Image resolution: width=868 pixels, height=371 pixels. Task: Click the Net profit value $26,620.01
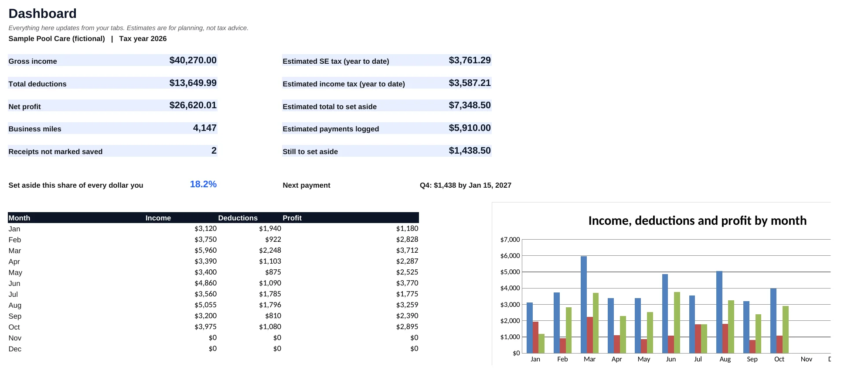[193, 105]
